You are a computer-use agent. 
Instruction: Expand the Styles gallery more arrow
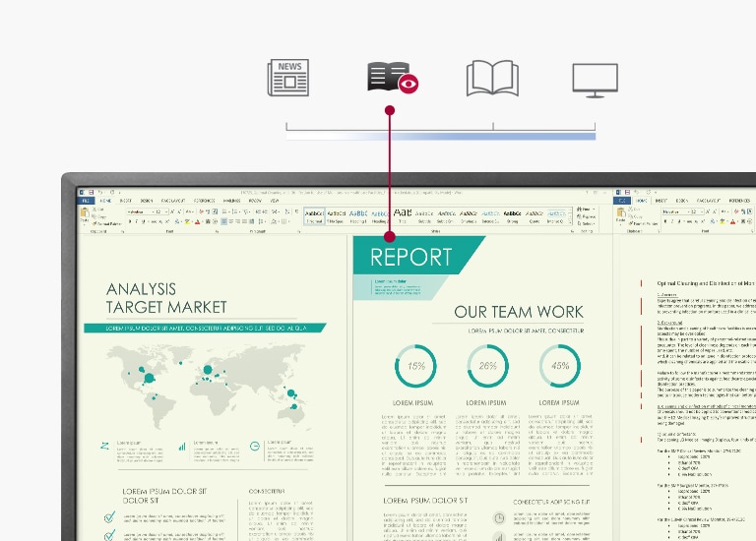tap(569, 221)
